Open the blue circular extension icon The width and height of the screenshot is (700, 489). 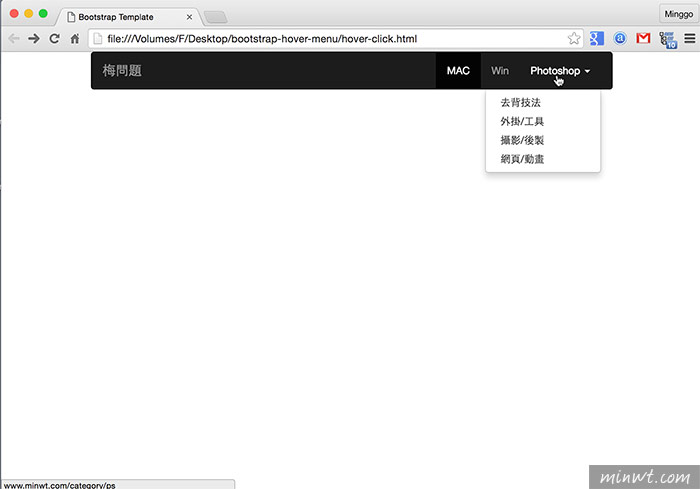[620, 38]
